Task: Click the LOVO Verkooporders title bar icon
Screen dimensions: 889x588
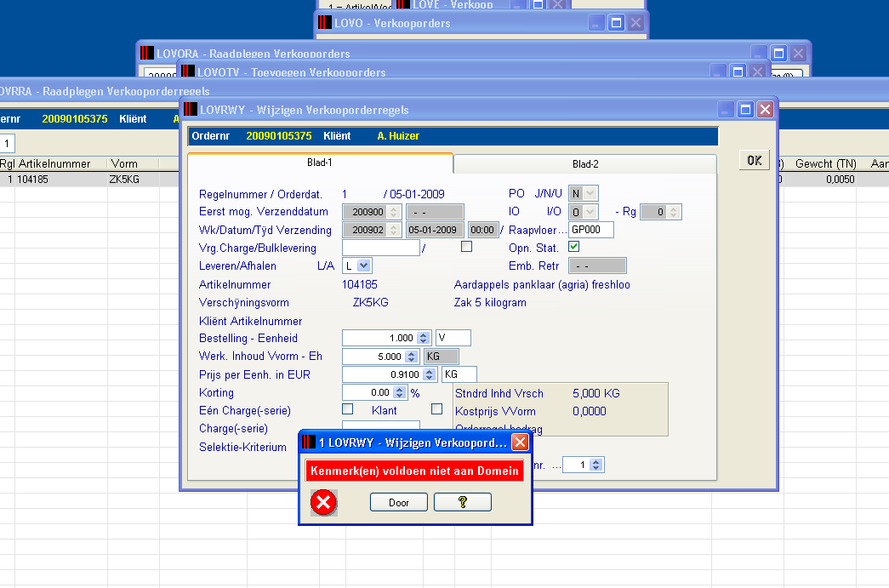Action: pos(325,23)
